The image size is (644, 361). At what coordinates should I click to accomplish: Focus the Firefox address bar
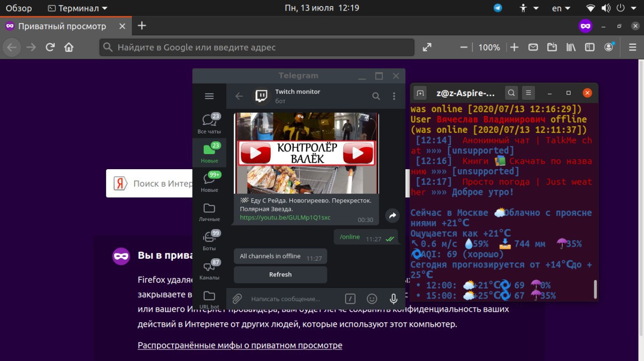[x=257, y=47]
